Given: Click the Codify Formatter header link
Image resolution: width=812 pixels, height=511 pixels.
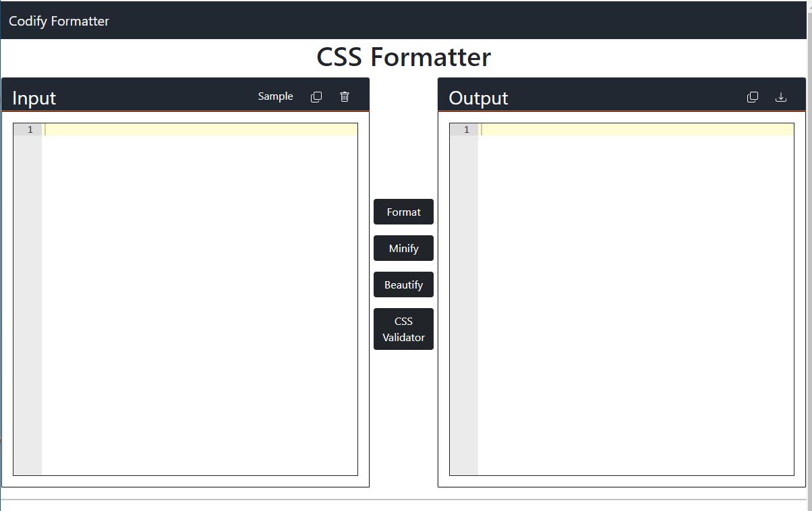Looking at the screenshot, I should (x=58, y=20).
